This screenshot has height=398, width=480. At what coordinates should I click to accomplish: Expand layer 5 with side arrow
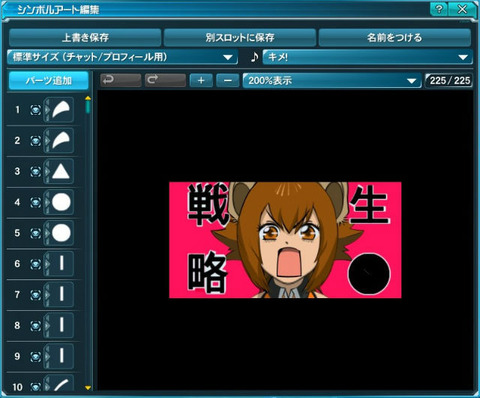[x=47, y=233]
